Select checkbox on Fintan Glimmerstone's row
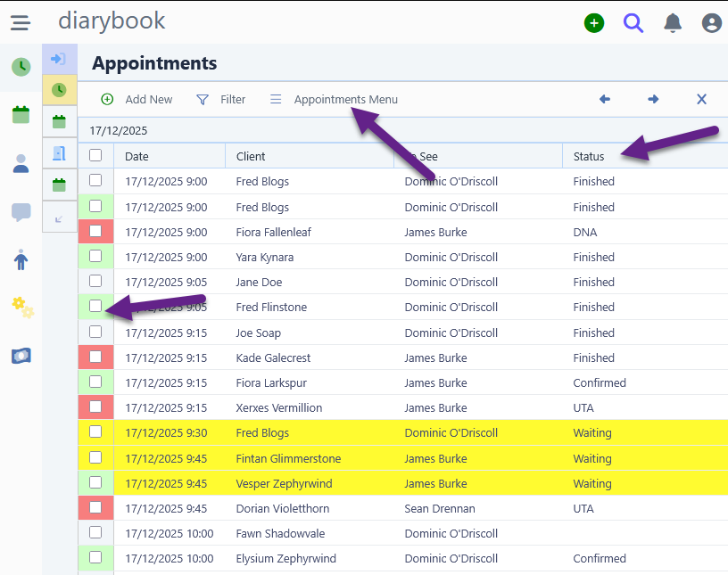Screen dimensions: 728x575 95,457
